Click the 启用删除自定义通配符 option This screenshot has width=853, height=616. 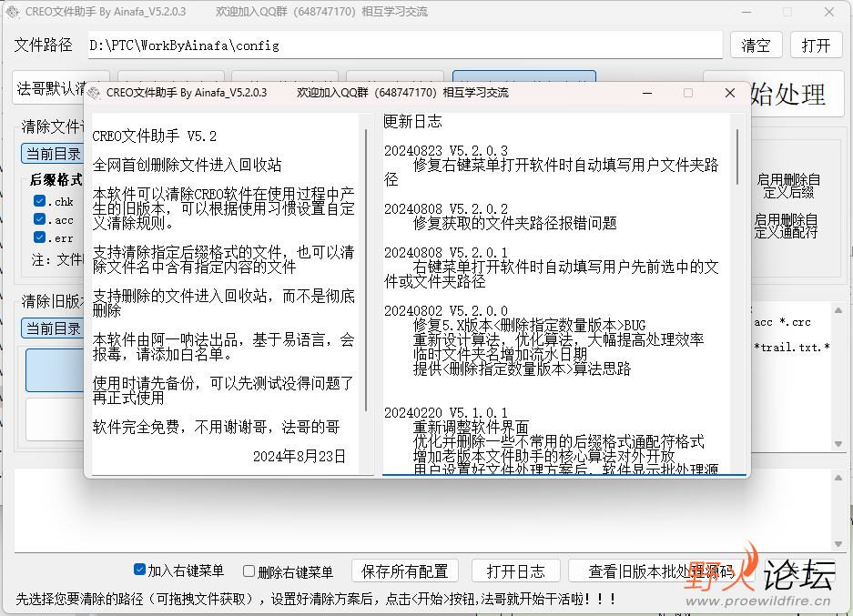tap(786, 227)
